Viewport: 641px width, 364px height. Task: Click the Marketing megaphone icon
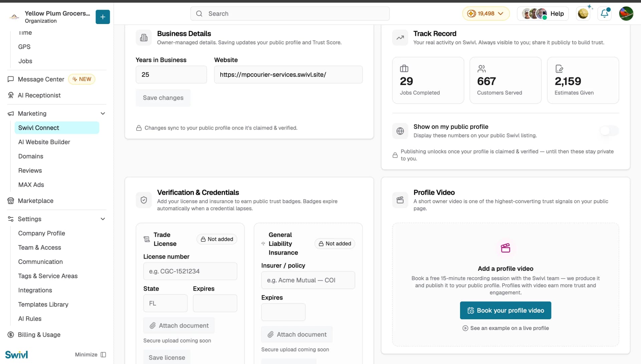coord(11,113)
